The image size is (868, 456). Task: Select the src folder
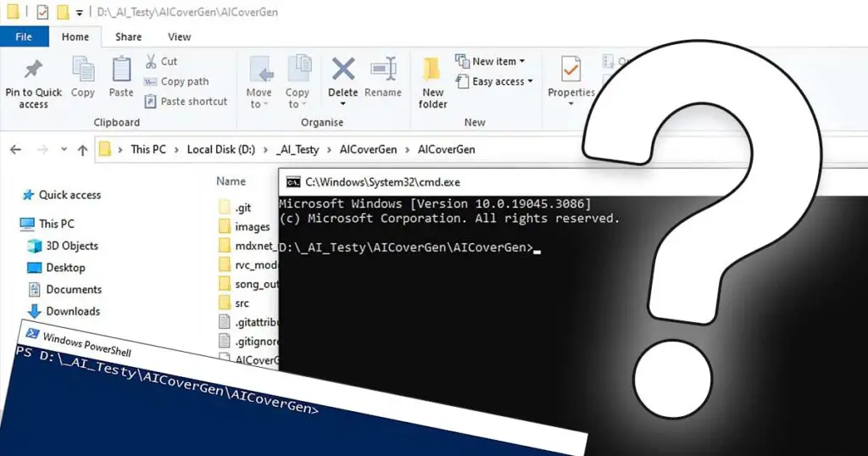pyautogui.click(x=234, y=303)
